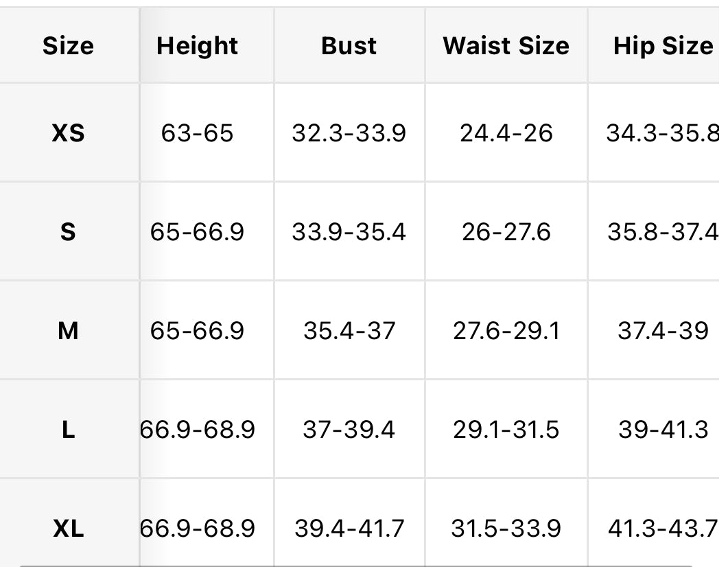Select the XS size row label

coord(68,133)
